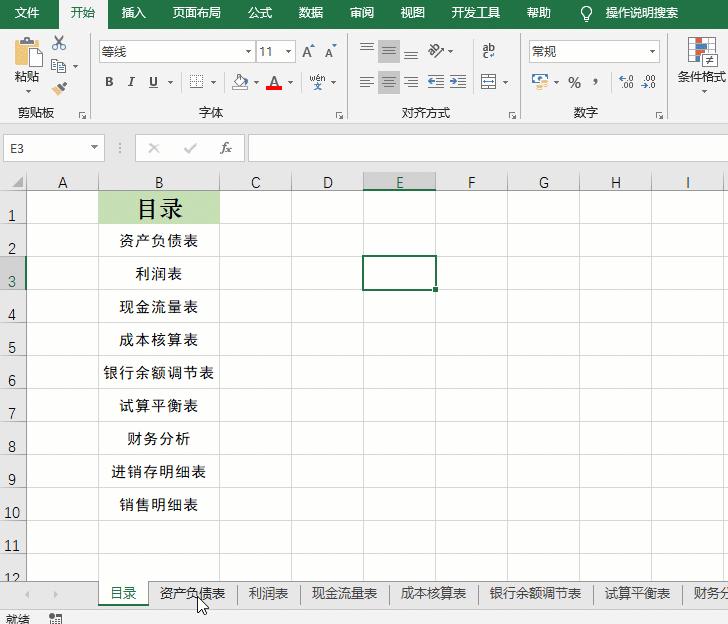Click the Cut scissors icon

(59, 43)
